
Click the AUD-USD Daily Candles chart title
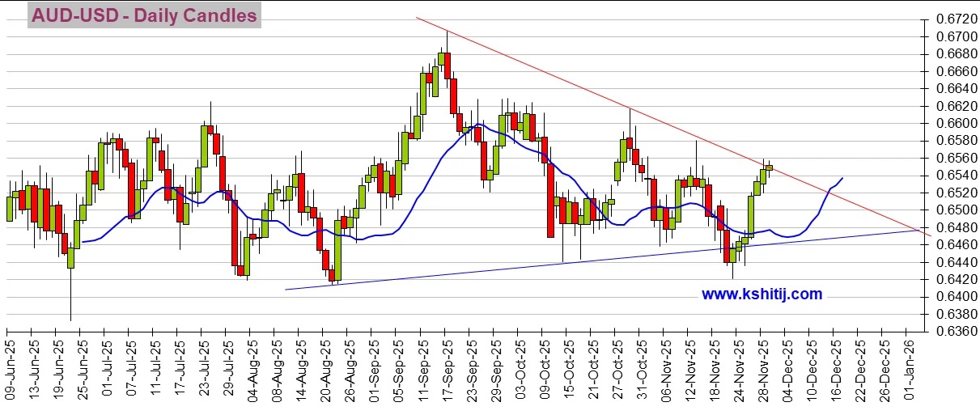144,15
